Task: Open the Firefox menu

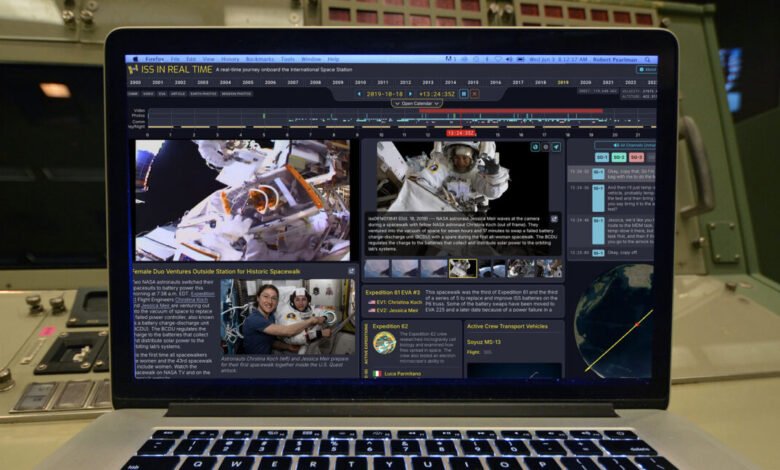Action: (x=155, y=59)
